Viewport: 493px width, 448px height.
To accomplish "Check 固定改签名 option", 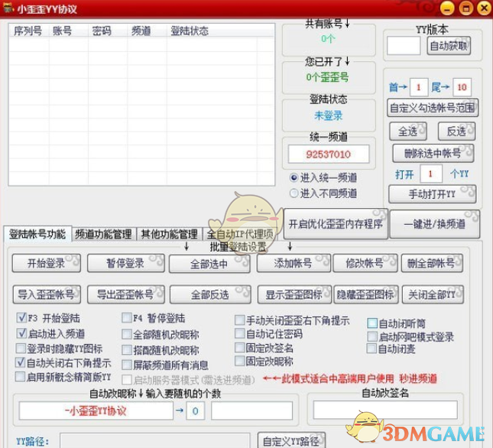I will [x=239, y=347].
